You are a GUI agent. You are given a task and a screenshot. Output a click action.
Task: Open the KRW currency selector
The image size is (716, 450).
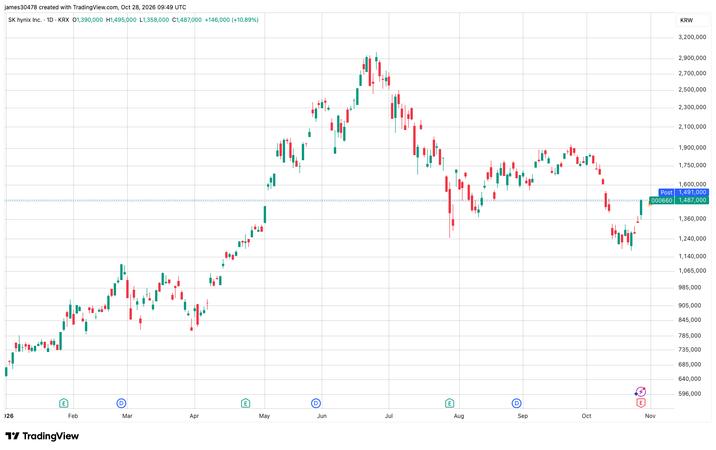coord(686,20)
